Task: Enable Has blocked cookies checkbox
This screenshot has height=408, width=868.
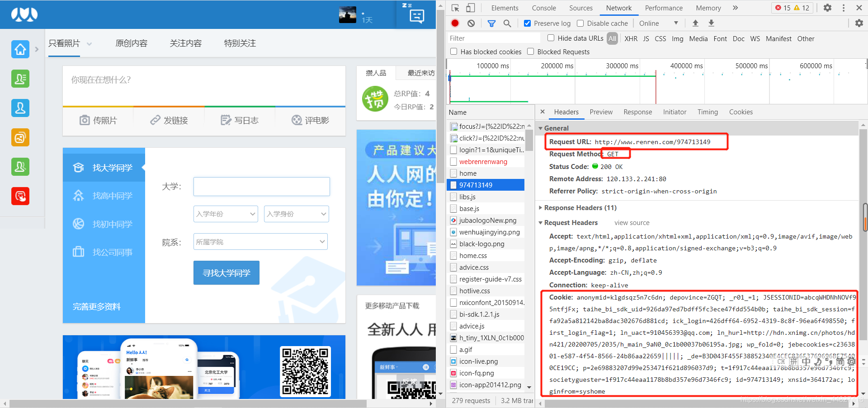Action: (x=453, y=52)
